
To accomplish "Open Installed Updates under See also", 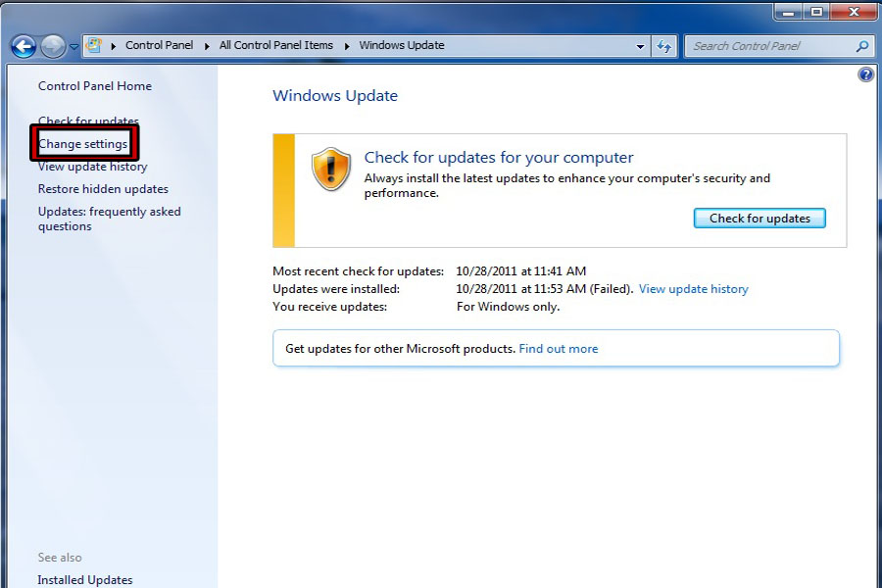I will pyautogui.click(x=85, y=580).
